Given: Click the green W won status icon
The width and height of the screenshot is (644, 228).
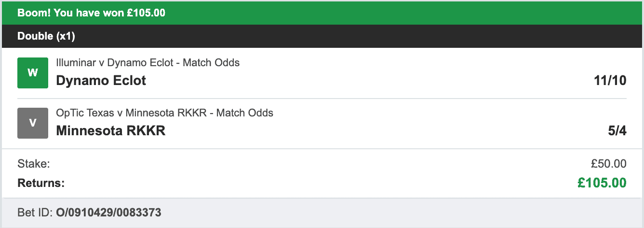Looking at the screenshot, I should point(33,73).
